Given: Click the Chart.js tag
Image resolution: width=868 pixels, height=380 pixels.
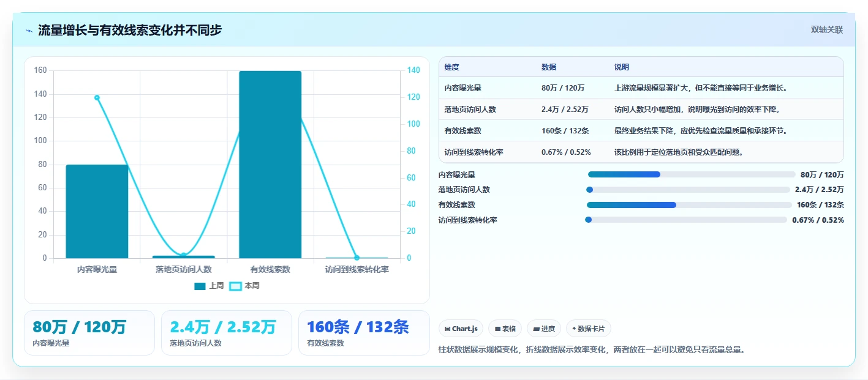Looking at the screenshot, I should coord(461,329).
